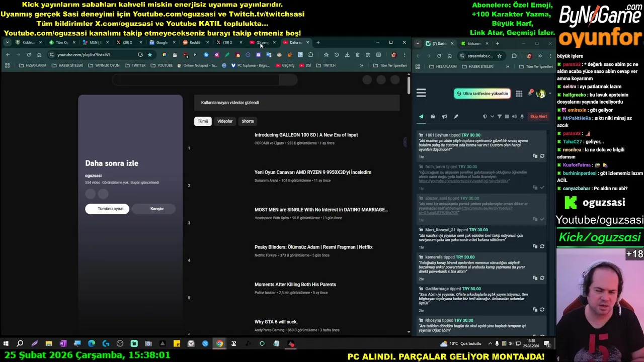Open tab search dropdown in YouTube window
This screenshot has width=644, height=362.
[x=8, y=43]
